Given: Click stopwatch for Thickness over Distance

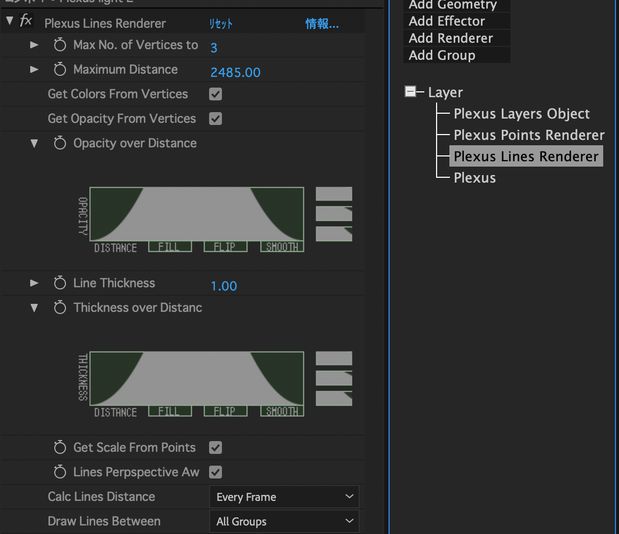Looking at the screenshot, I should (x=60, y=307).
